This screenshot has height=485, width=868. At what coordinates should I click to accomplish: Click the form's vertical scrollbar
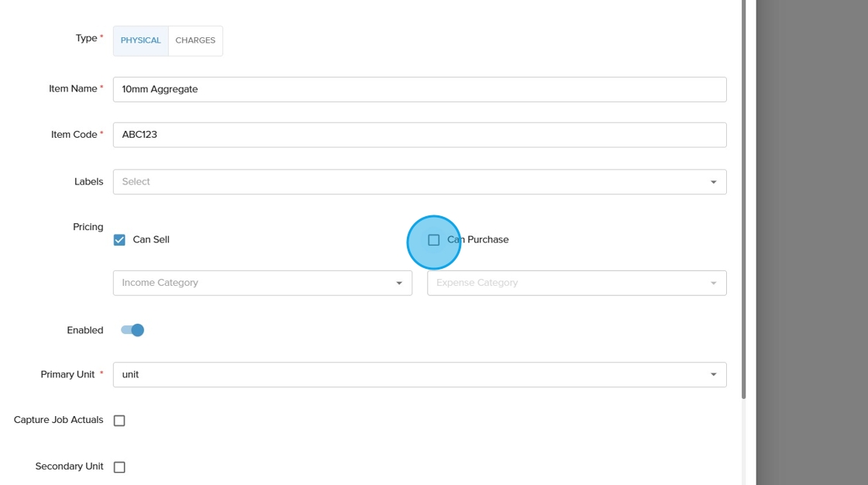pyautogui.click(x=743, y=194)
